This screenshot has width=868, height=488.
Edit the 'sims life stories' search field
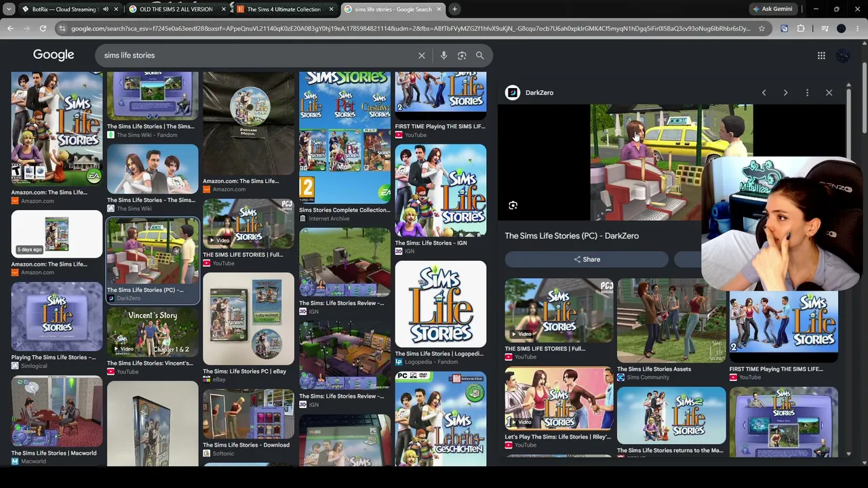click(x=258, y=56)
